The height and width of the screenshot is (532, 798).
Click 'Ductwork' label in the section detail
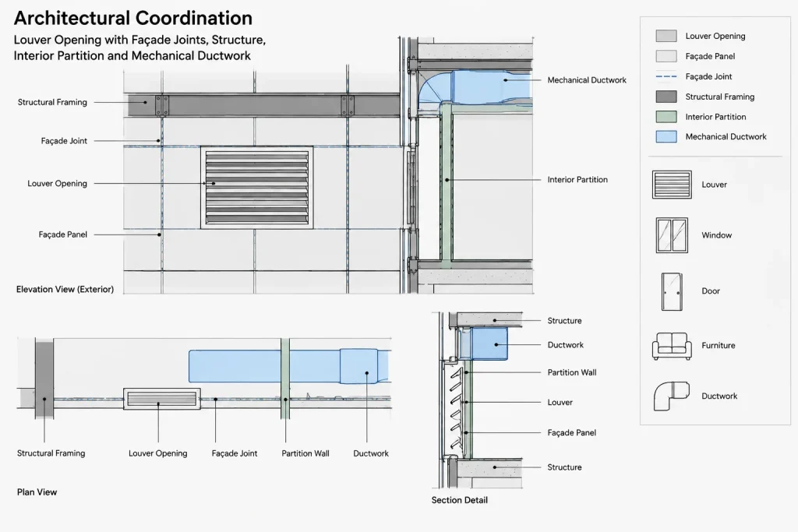coord(566,345)
